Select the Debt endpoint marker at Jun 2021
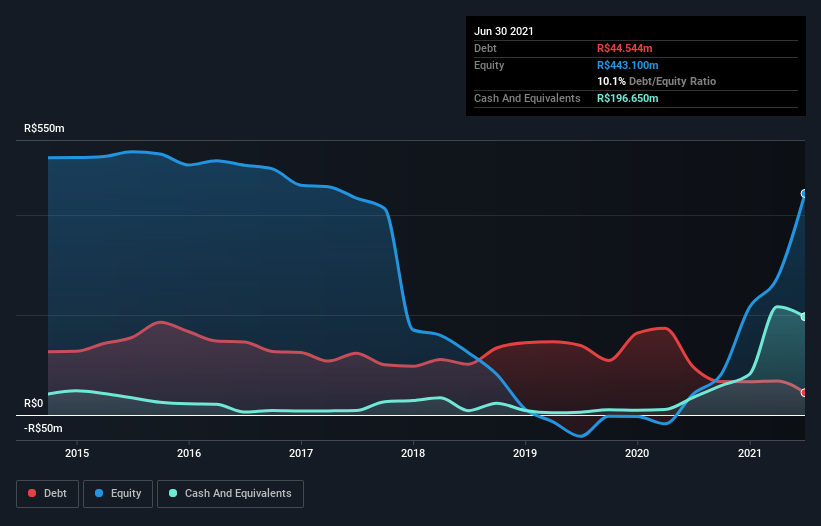 pyautogui.click(x=804, y=393)
